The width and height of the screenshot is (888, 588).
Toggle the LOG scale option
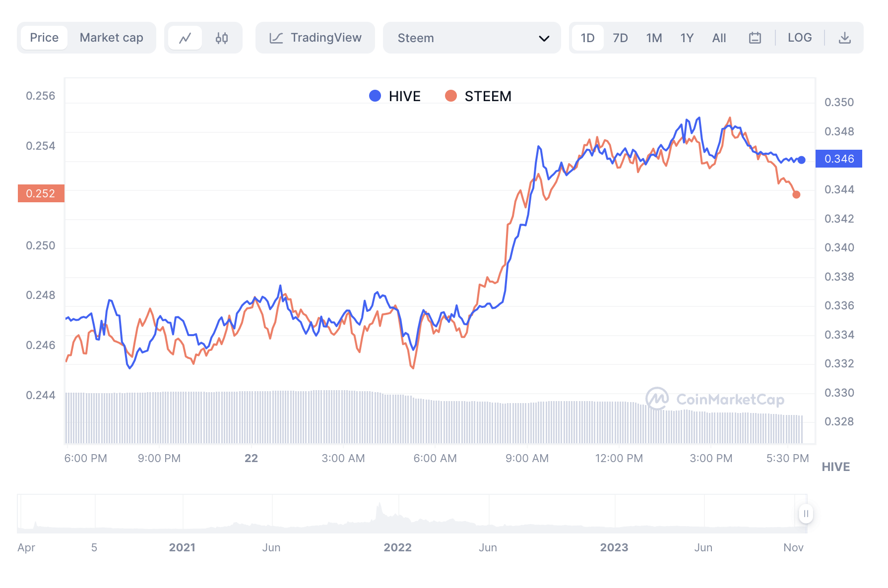coord(800,38)
